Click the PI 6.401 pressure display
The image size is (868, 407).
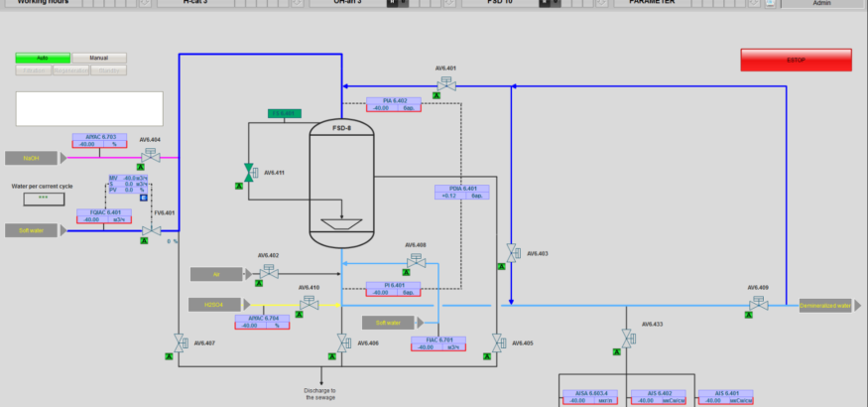(393, 289)
